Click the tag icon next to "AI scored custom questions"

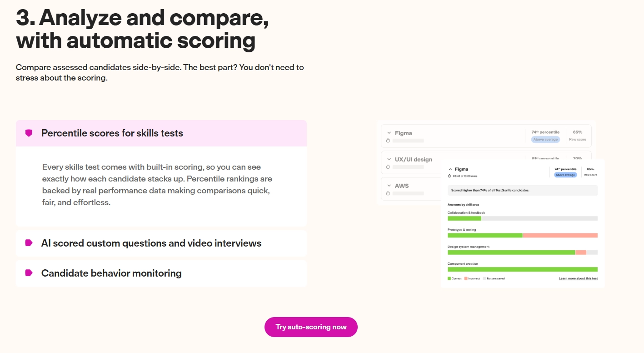28,243
